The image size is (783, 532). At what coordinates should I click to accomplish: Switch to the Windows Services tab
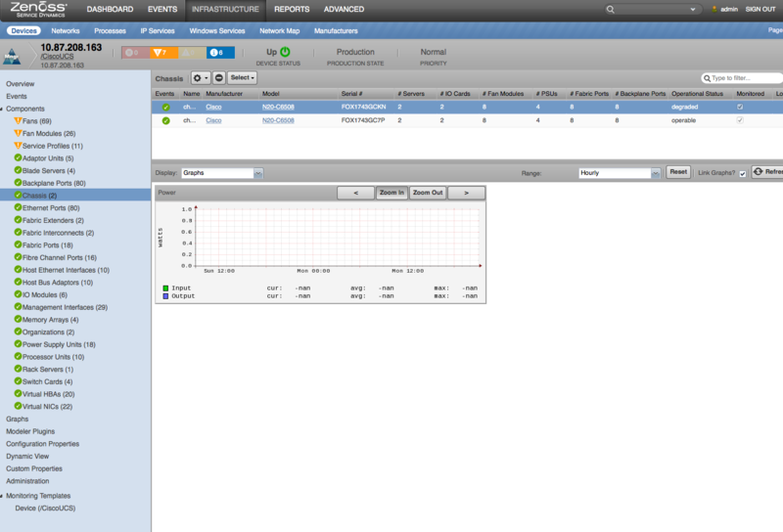click(x=216, y=31)
